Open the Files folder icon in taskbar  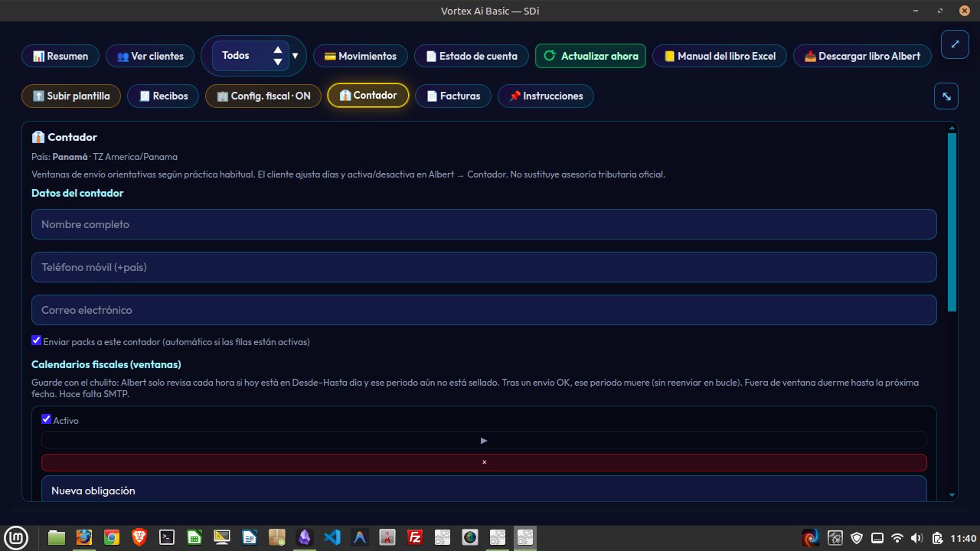point(57,537)
